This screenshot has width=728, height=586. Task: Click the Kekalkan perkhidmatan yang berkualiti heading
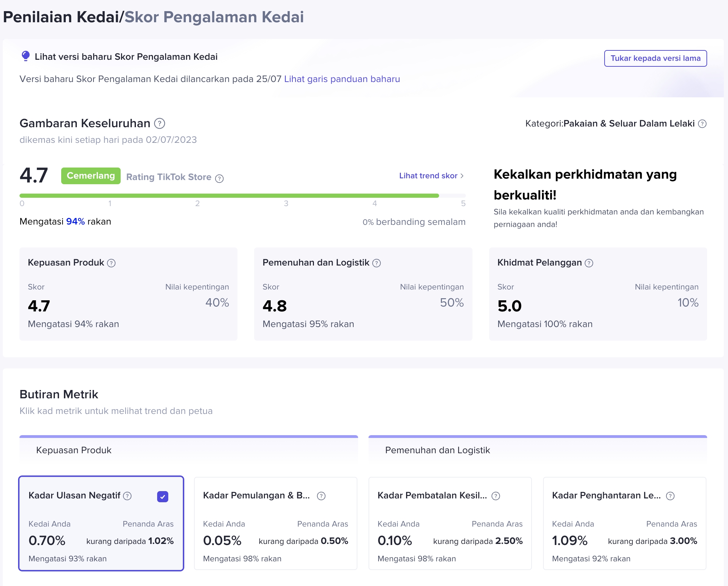coord(585,185)
